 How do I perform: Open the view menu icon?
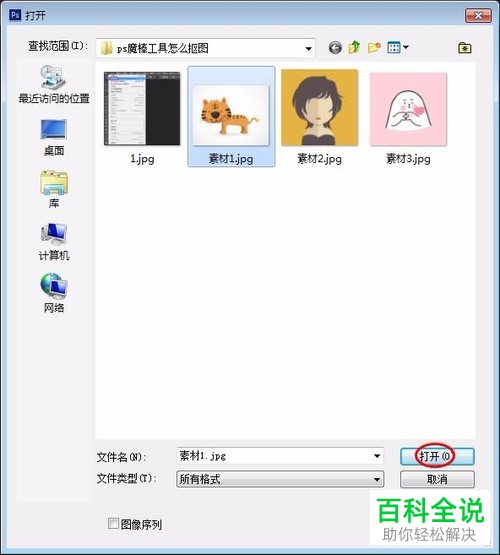(394, 47)
